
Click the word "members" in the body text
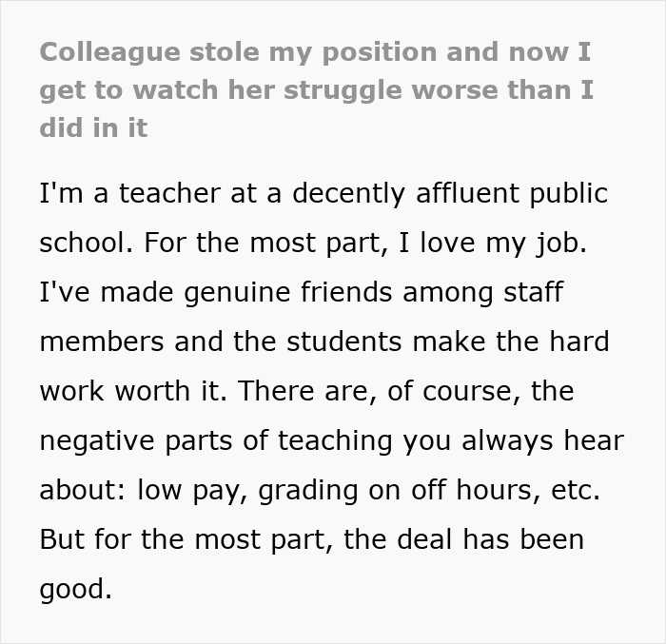[x=102, y=342]
